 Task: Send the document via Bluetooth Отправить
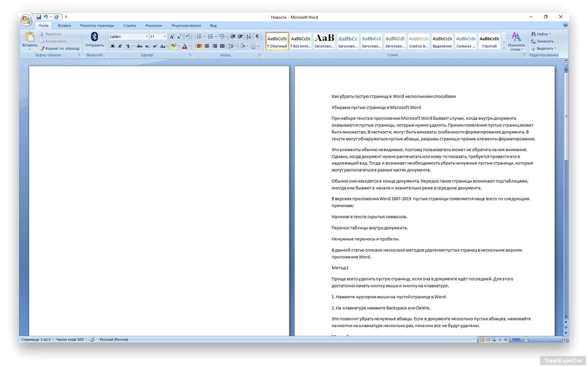tap(94, 40)
